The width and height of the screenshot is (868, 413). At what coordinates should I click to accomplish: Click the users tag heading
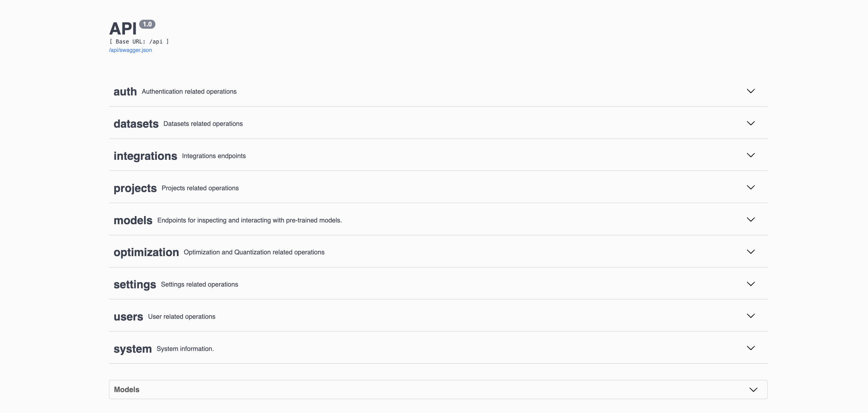[128, 317]
